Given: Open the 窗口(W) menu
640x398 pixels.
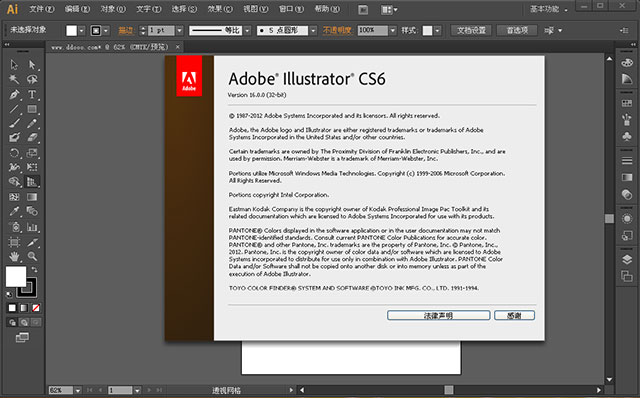Looking at the screenshot, I should click(x=291, y=9).
